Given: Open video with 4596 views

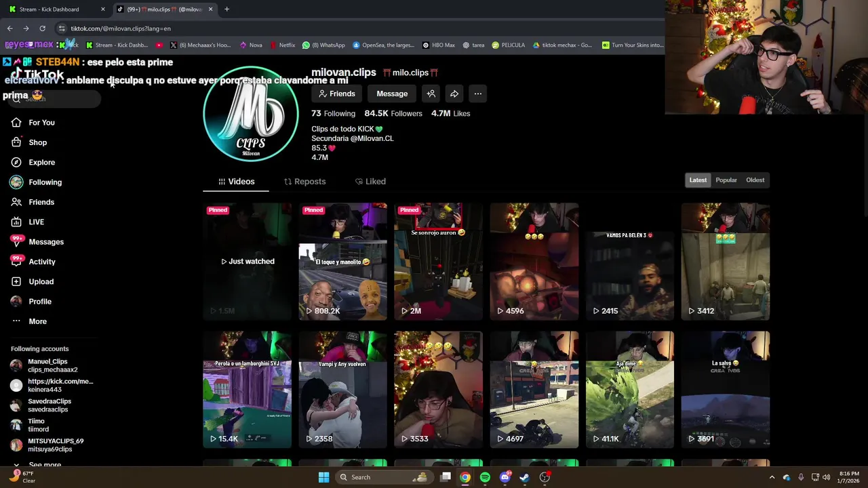Looking at the screenshot, I should pos(534,262).
